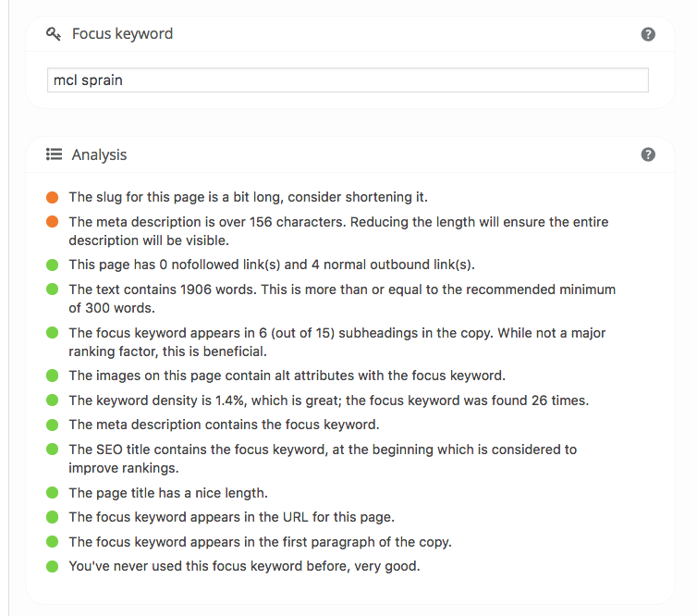The width and height of the screenshot is (697, 616).
Task: Click 'You've never used this focus keyword' result
Action: [244, 566]
